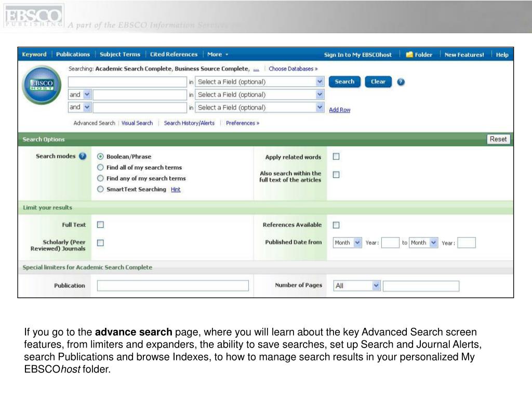Click the EBSCOhost round logo

point(42,85)
